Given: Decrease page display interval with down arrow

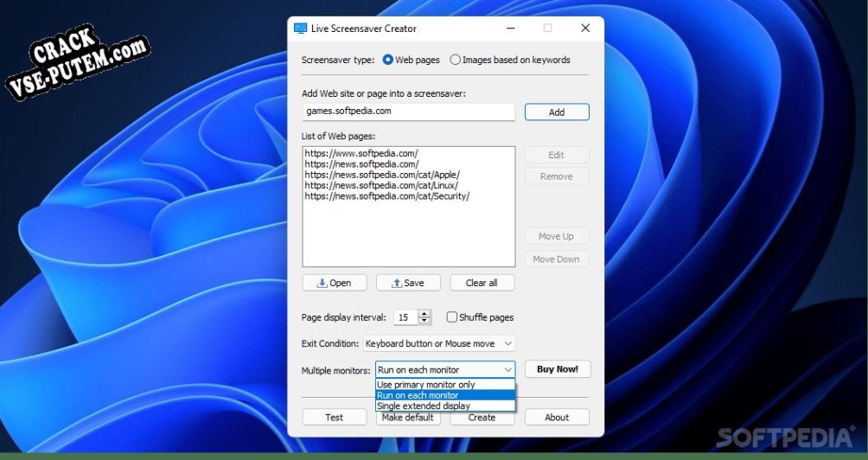Looking at the screenshot, I should click(424, 321).
